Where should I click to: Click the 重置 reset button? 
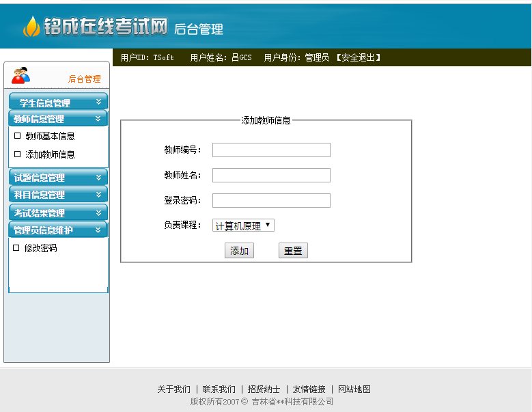(293, 251)
